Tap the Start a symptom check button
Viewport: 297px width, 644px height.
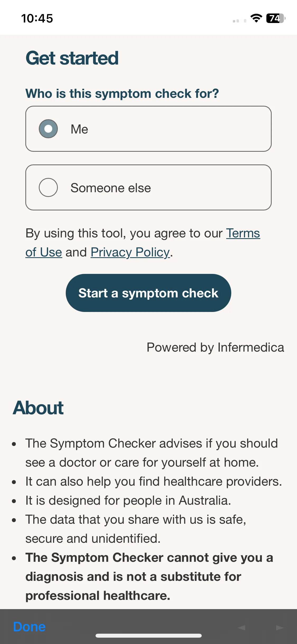click(x=148, y=293)
